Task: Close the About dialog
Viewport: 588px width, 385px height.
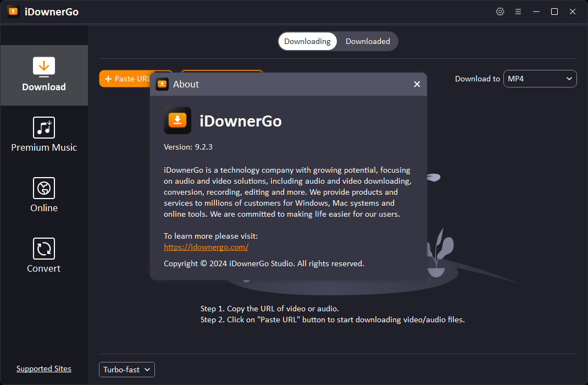Action: point(417,84)
